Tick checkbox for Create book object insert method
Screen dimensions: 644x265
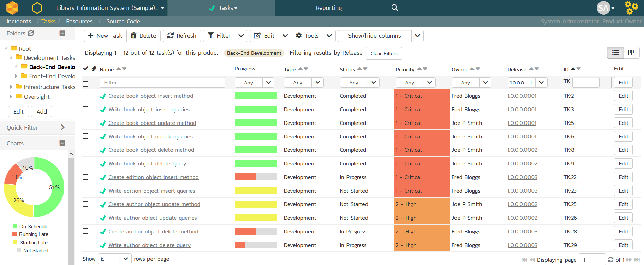pyautogui.click(x=86, y=96)
